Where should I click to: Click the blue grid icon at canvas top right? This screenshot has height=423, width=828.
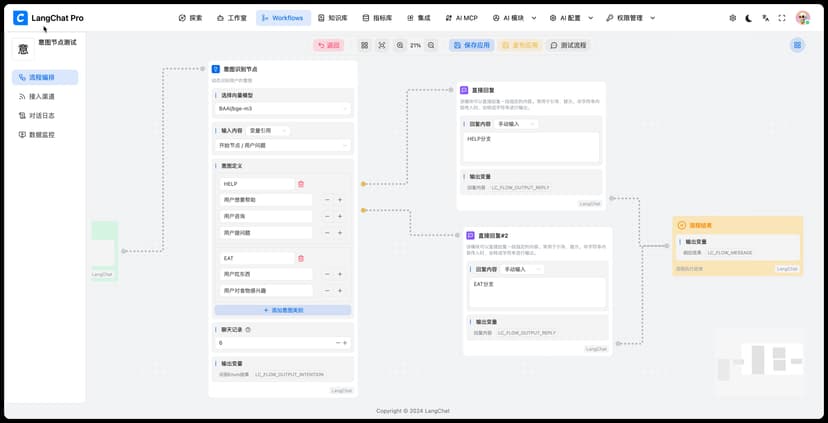(x=797, y=45)
